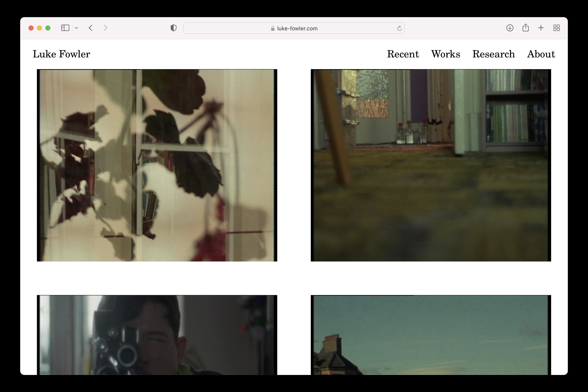The width and height of the screenshot is (588, 392).
Task: Show the downloads icon
Action: click(x=510, y=28)
